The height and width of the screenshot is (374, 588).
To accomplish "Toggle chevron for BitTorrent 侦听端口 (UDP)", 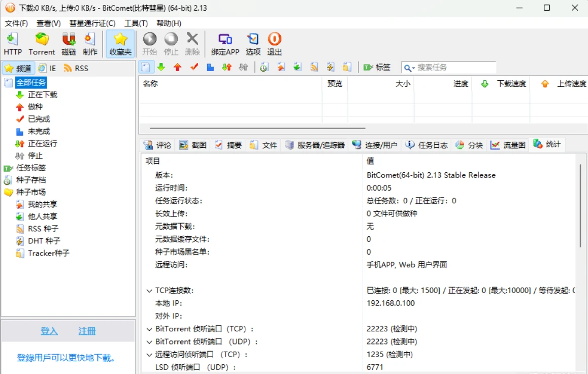I will (149, 342).
